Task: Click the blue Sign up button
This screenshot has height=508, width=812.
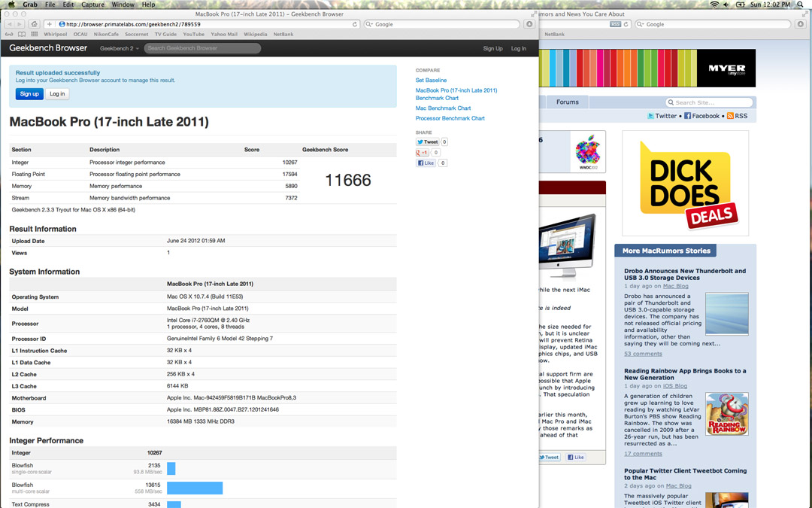Action: click(x=29, y=94)
